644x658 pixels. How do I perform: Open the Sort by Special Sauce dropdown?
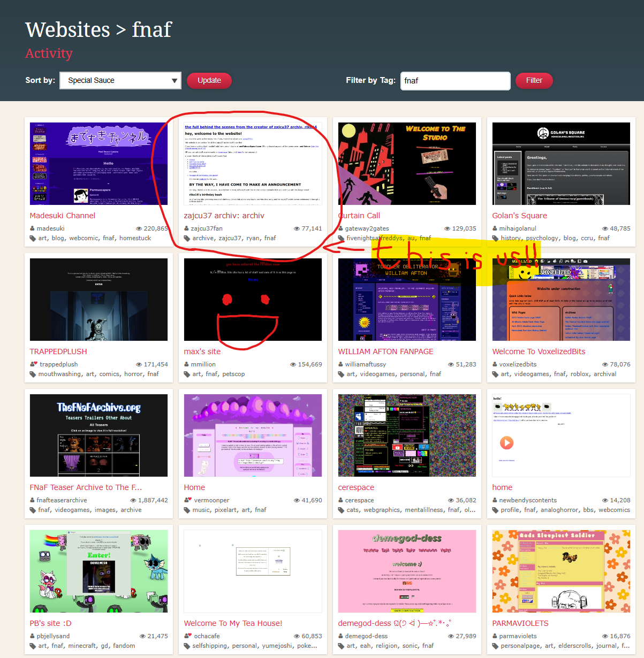[x=120, y=81]
